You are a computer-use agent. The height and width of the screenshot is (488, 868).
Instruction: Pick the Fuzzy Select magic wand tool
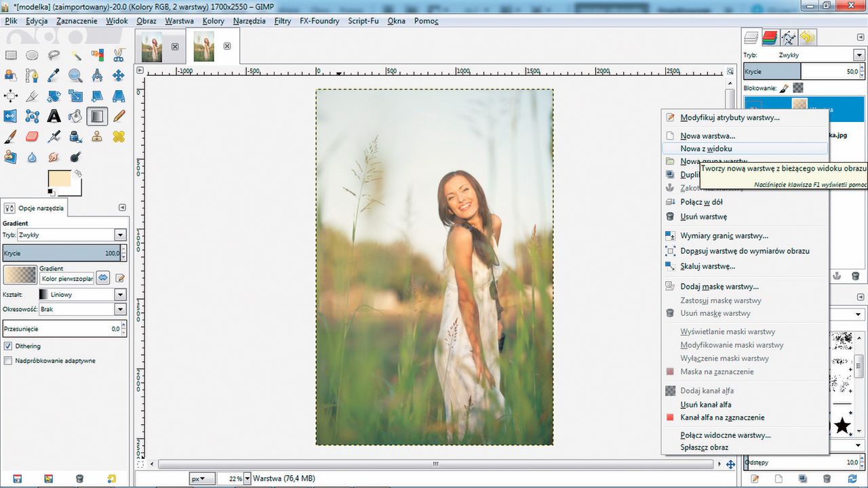point(75,55)
